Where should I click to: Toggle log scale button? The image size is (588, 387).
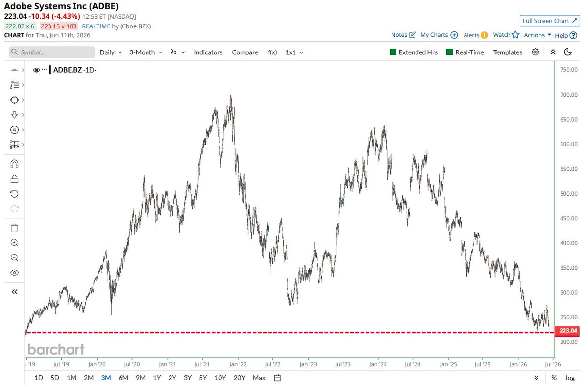tap(570, 378)
